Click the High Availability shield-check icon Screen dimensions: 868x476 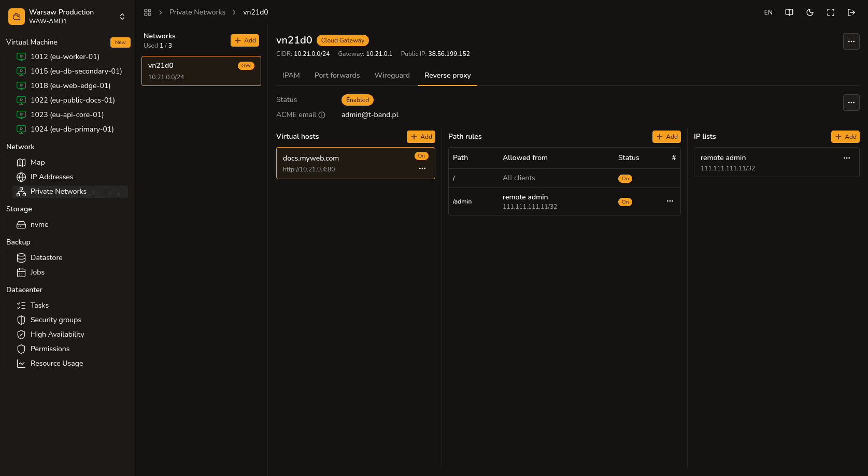(21, 335)
